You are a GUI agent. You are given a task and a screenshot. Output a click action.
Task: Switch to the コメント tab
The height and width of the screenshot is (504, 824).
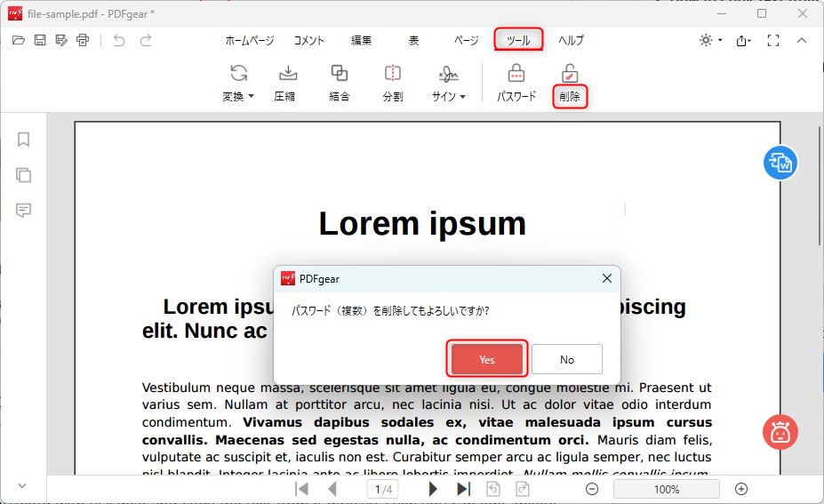point(309,41)
